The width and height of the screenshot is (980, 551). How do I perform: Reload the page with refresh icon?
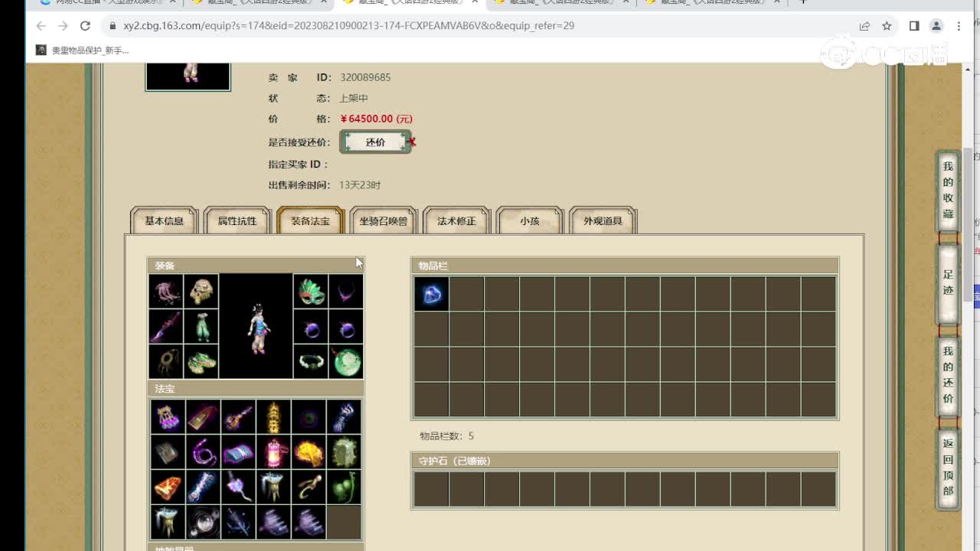pos(85,26)
